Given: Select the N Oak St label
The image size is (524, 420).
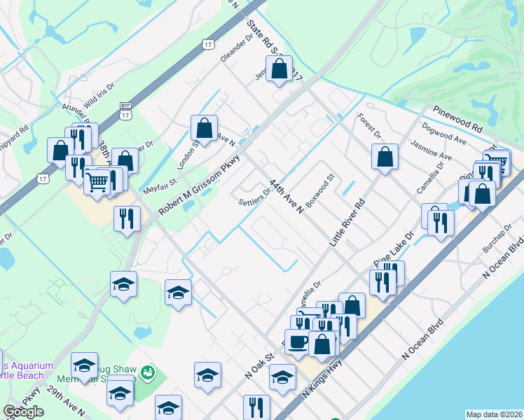Looking at the screenshot, I should click(x=259, y=366).
